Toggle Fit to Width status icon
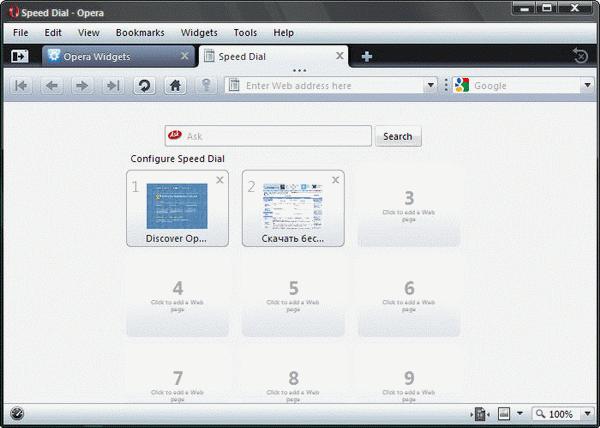600x428 pixels. tap(480, 414)
